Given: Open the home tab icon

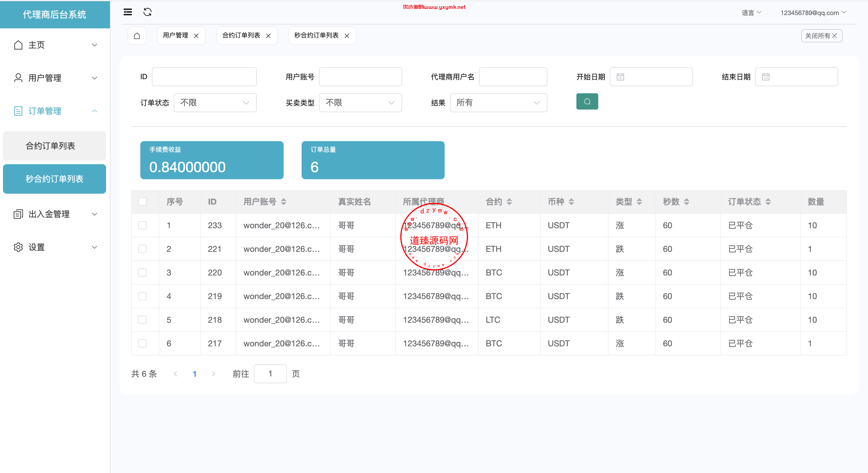Looking at the screenshot, I should 137,36.
